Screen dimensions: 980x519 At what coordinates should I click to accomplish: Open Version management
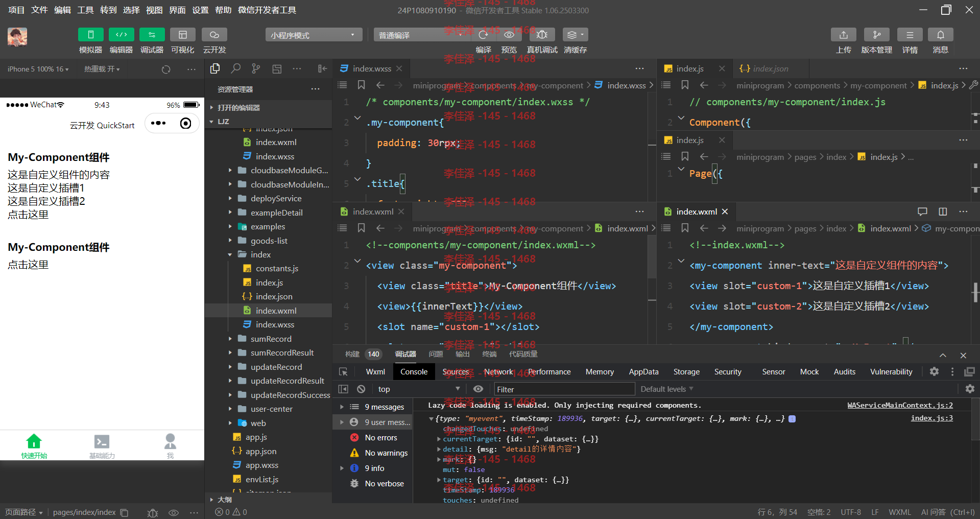tap(877, 35)
